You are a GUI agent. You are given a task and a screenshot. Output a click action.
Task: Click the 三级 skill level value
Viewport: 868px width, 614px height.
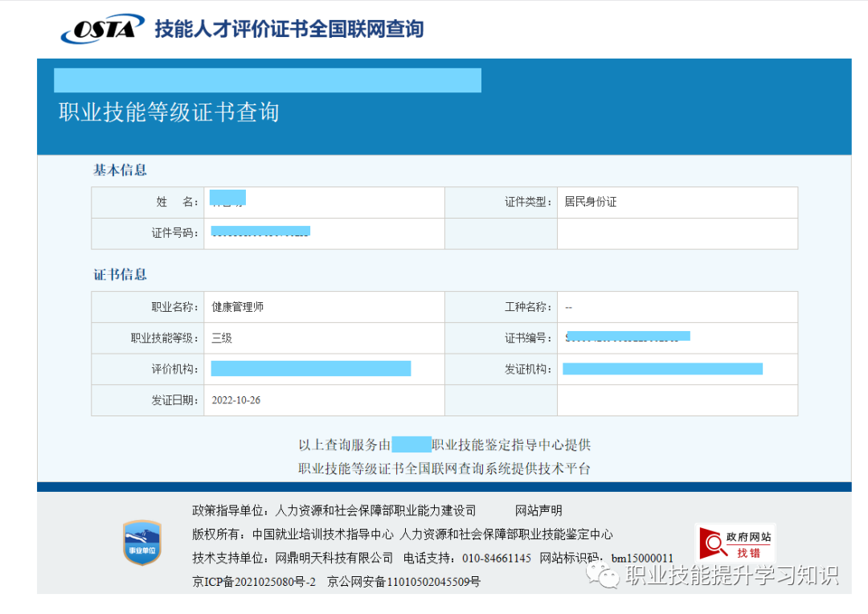coord(222,338)
